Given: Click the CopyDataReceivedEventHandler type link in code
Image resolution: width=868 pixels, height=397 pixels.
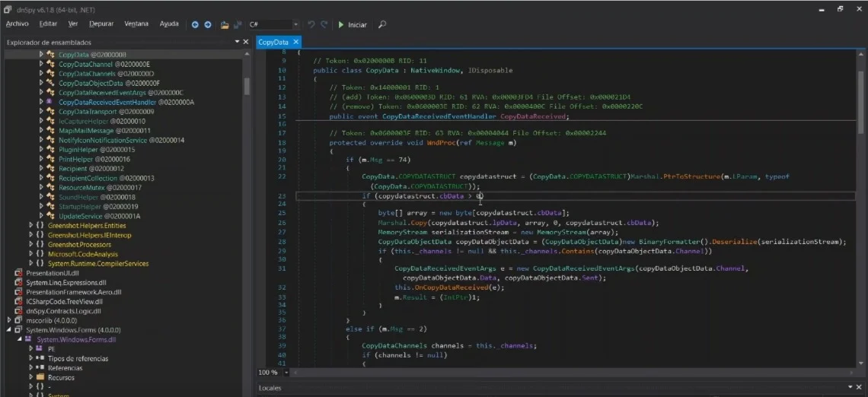Looking at the screenshot, I should pyautogui.click(x=439, y=116).
